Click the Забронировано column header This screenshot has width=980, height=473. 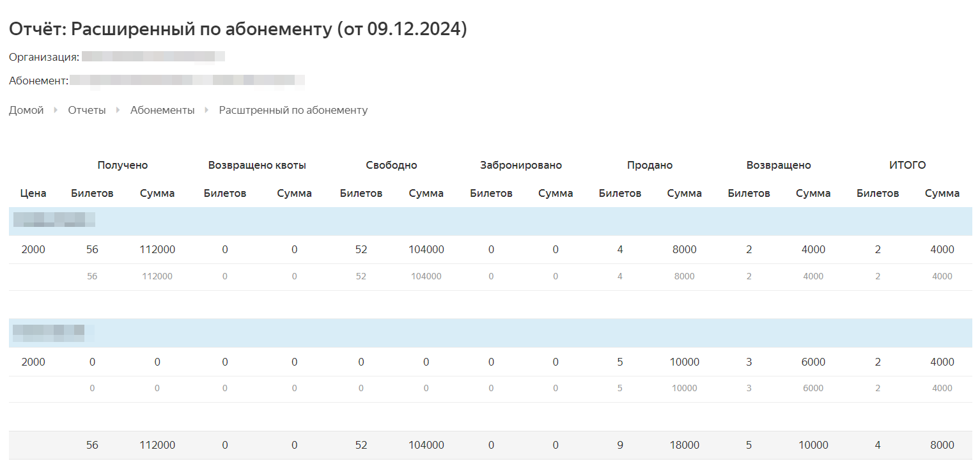click(x=521, y=165)
